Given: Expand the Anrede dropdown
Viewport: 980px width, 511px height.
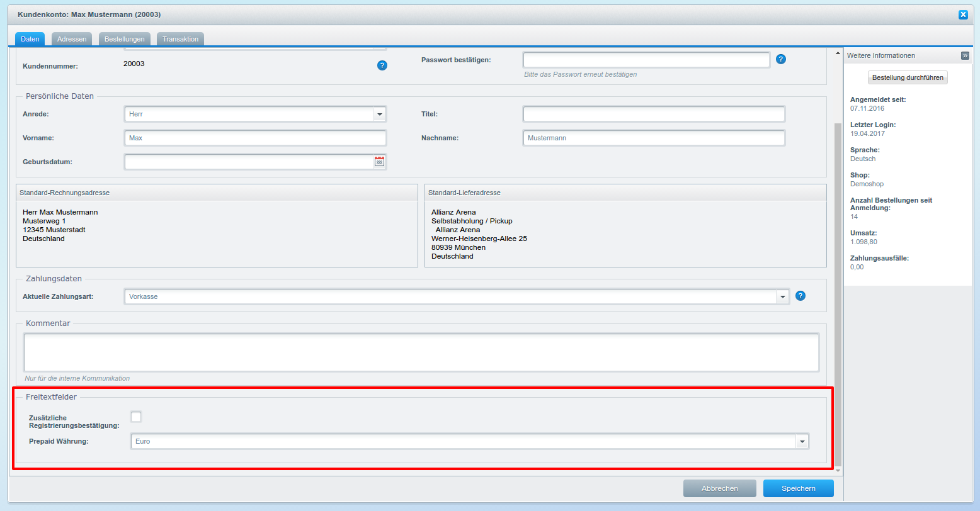Looking at the screenshot, I should tap(379, 115).
